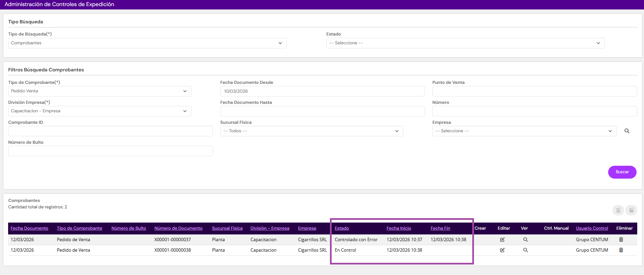Sort by Sucursal Física column header
This screenshot has width=644, height=275.
coord(227,228)
